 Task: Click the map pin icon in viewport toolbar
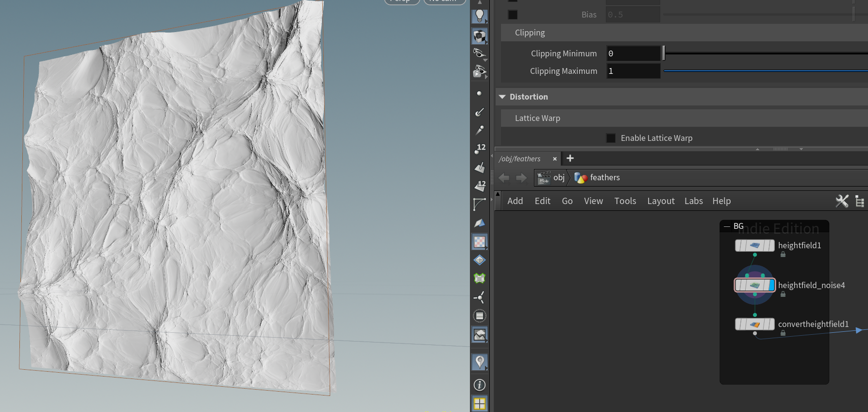(480, 361)
